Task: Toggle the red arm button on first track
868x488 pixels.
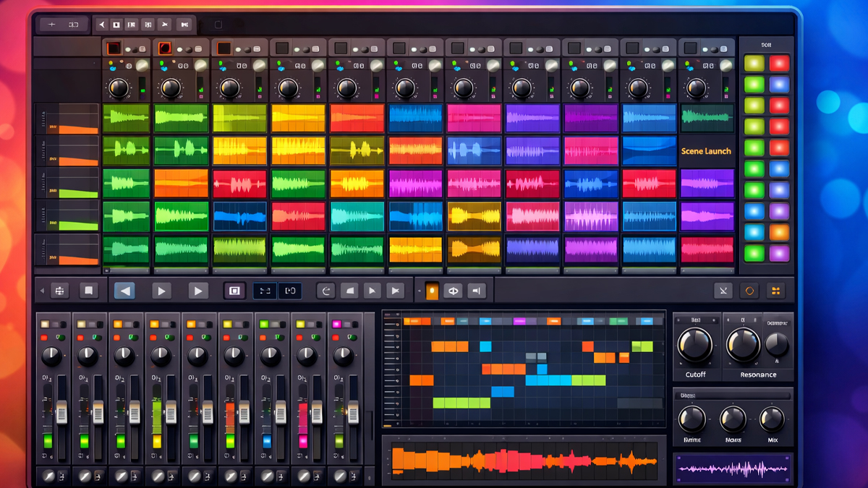Action: point(114,48)
